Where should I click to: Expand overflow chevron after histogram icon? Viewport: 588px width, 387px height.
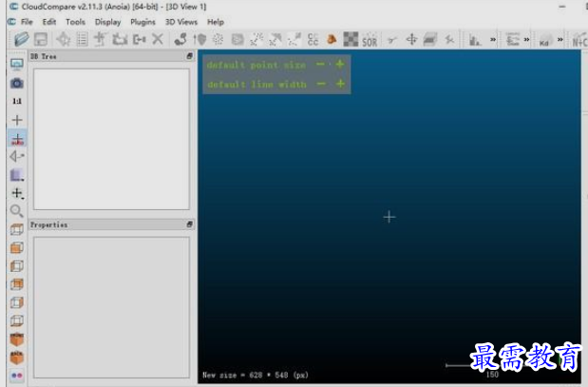point(493,39)
